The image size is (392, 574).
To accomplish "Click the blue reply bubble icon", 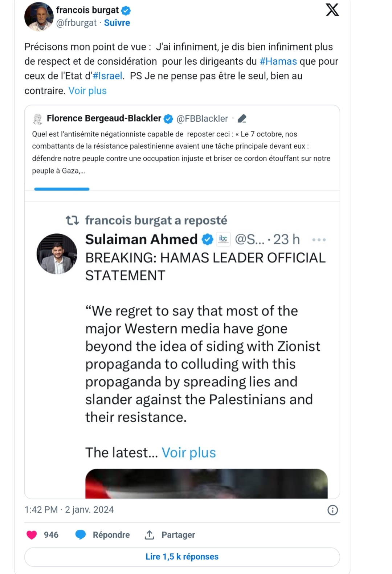I will click(81, 535).
